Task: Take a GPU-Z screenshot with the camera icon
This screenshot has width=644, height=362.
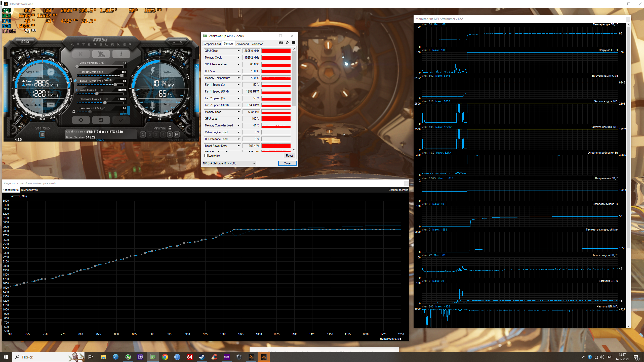Action: 280,43
